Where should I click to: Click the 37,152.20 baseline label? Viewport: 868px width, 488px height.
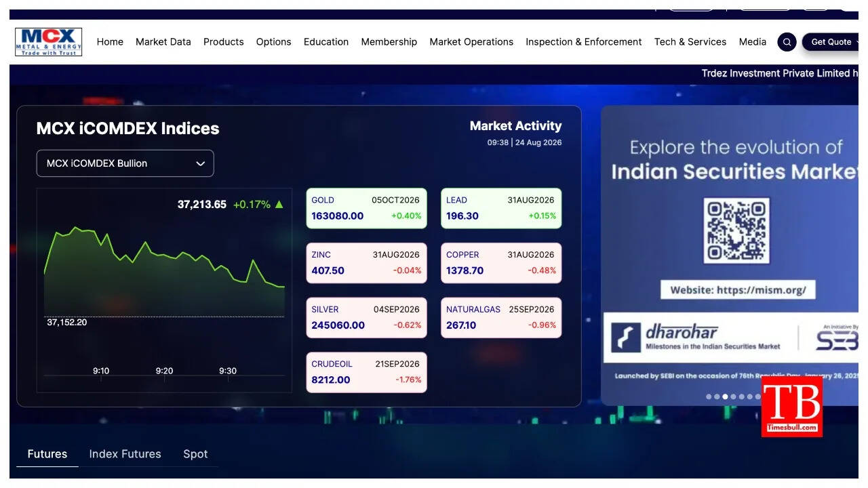coord(66,322)
